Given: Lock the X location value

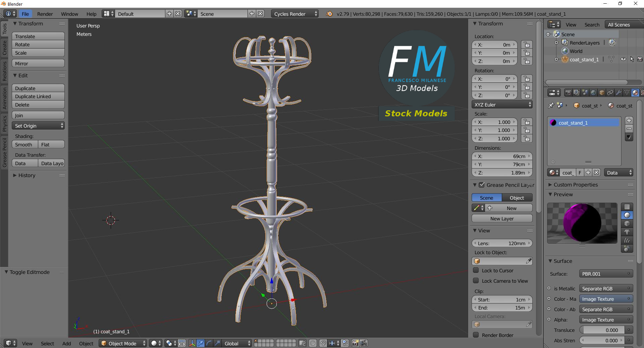Looking at the screenshot, I should tap(527, 45).
